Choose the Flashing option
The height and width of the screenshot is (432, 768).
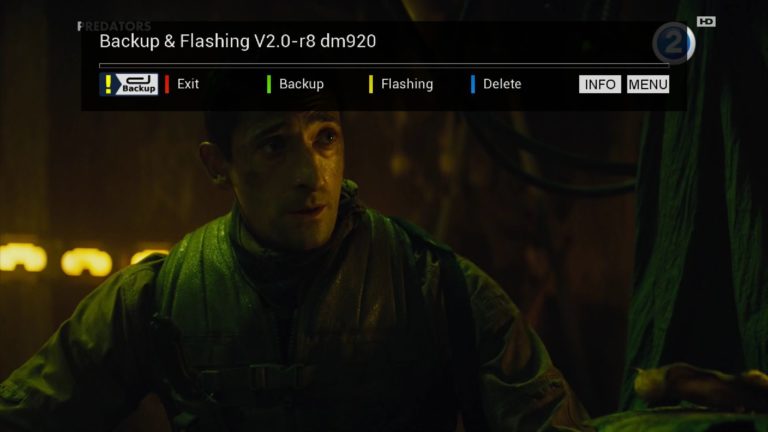coord(407,84)
